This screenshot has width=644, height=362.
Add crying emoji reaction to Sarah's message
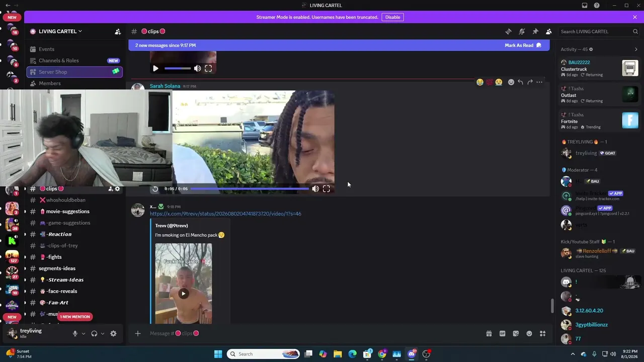click(499, 82)
